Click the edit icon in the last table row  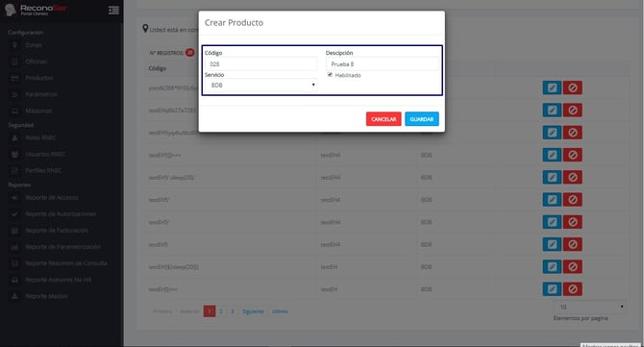click(552, 289)
